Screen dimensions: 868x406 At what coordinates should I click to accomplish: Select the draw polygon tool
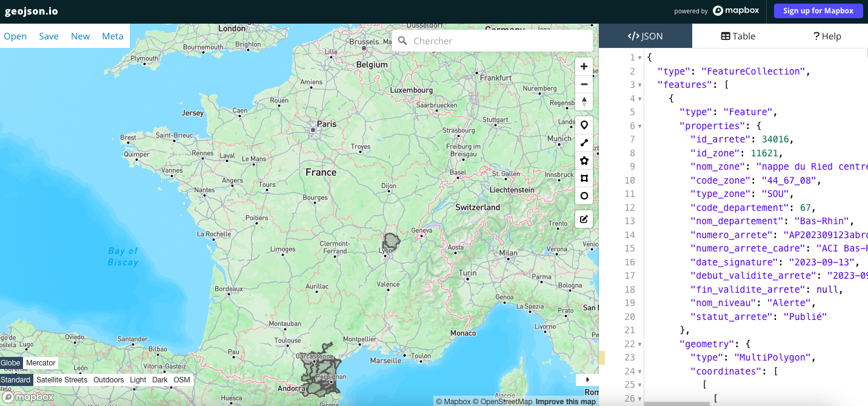(584, 161)
